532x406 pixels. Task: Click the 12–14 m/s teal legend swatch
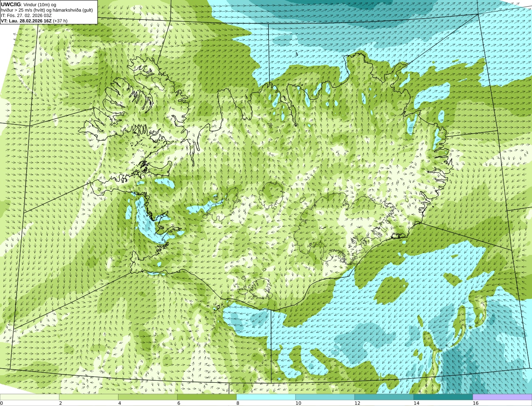click(384, 397)
